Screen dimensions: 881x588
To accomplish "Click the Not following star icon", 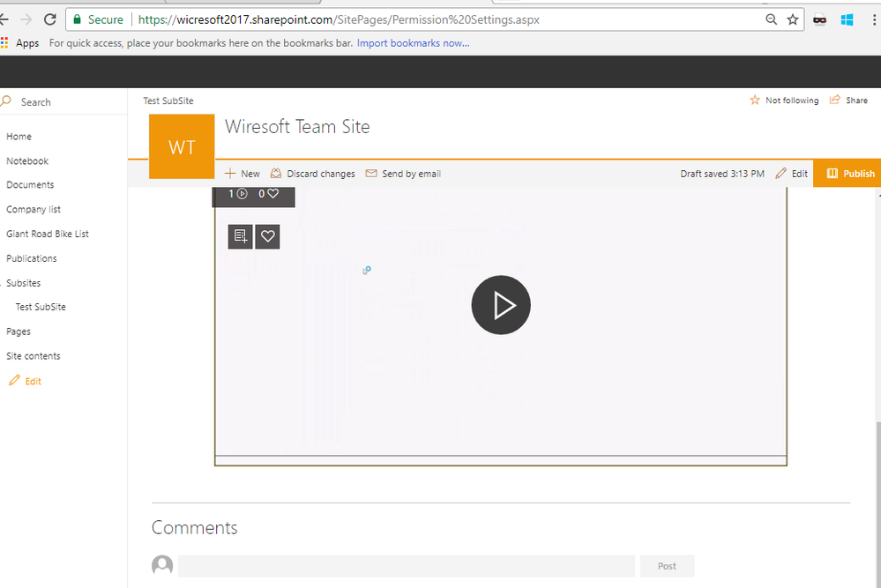I will tap(755, 100).
